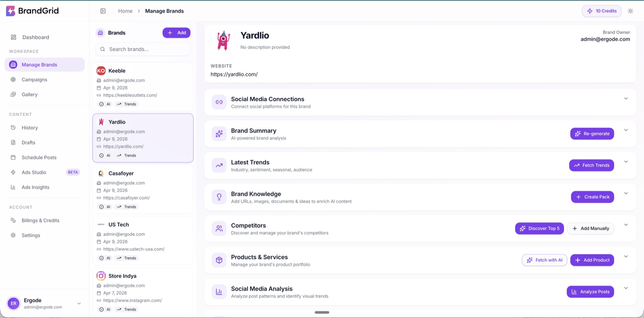Expand the Brand Knowledge section chevron
This screenshot has height=318, width=644.
tap(626, 193)
